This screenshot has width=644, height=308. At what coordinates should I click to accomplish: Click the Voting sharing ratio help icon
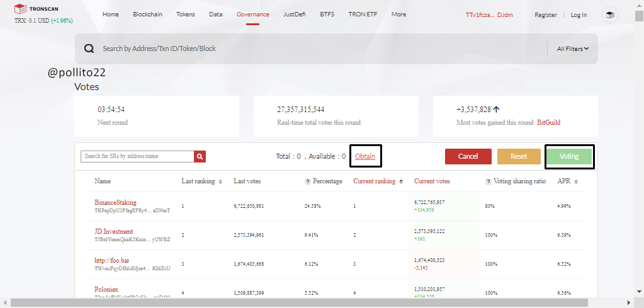coord(488,181)
